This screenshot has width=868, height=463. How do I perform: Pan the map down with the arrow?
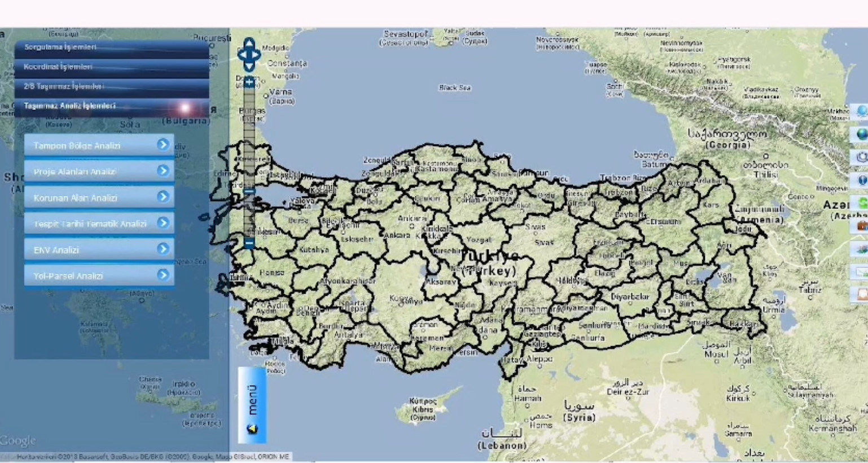click(249, 66)
